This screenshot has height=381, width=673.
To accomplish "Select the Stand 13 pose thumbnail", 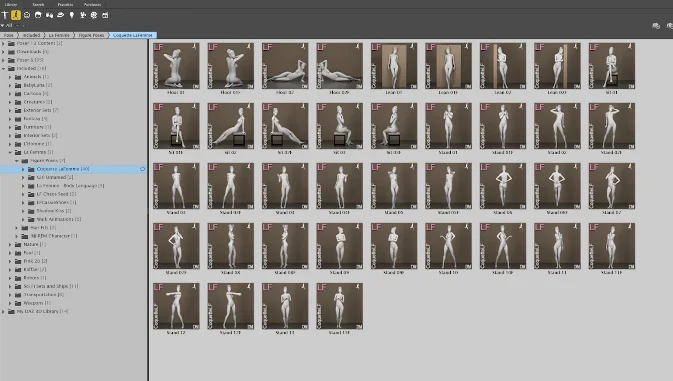I will pos(285,306).
